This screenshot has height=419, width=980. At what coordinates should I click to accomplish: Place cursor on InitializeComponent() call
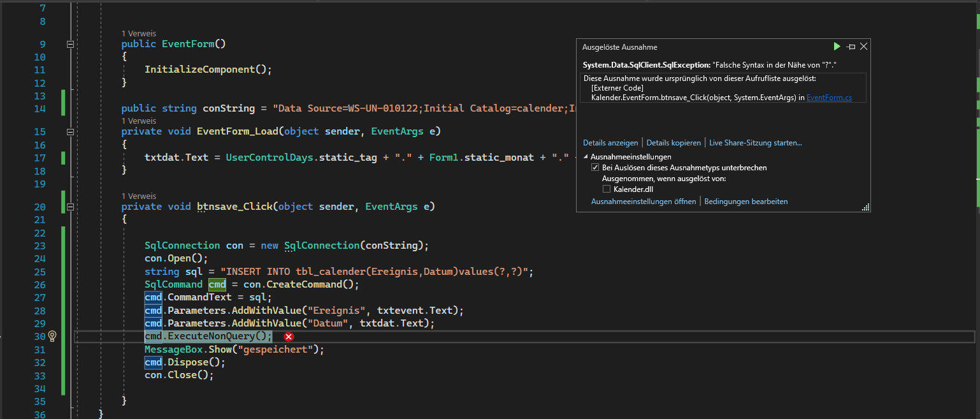coord(208,70)
